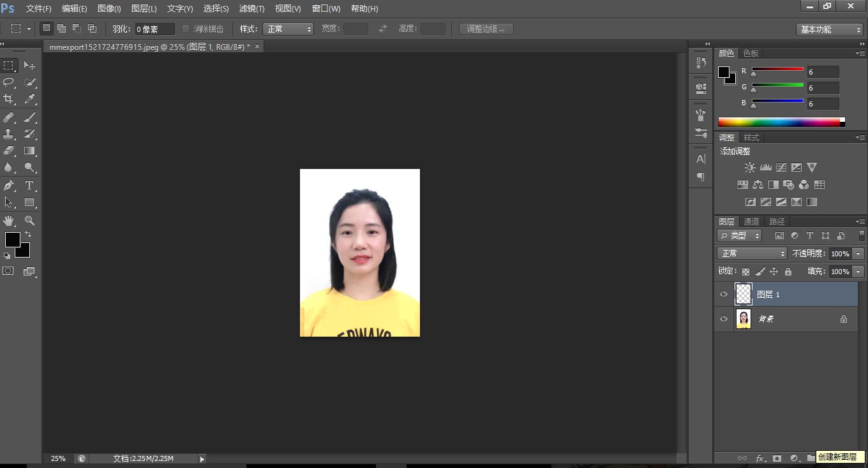
Task: Open the Brightness/Contrast adjustment icon
Action: [x=749, y=167]
